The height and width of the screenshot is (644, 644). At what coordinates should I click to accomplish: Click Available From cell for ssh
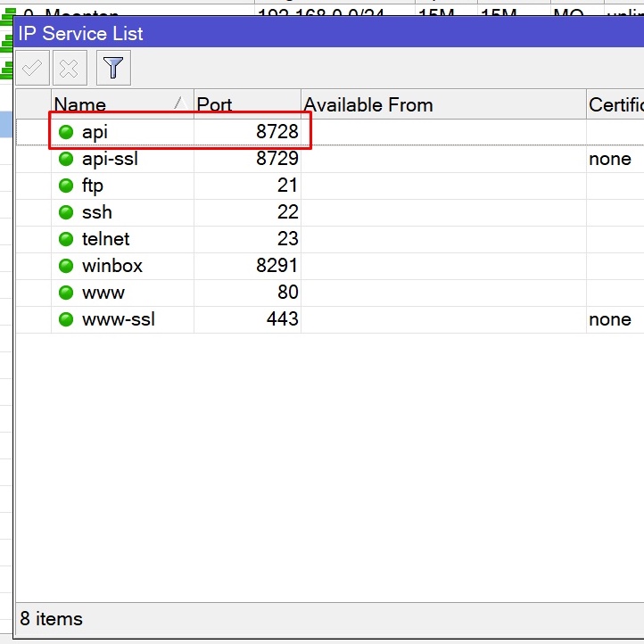tap(442, 212)
